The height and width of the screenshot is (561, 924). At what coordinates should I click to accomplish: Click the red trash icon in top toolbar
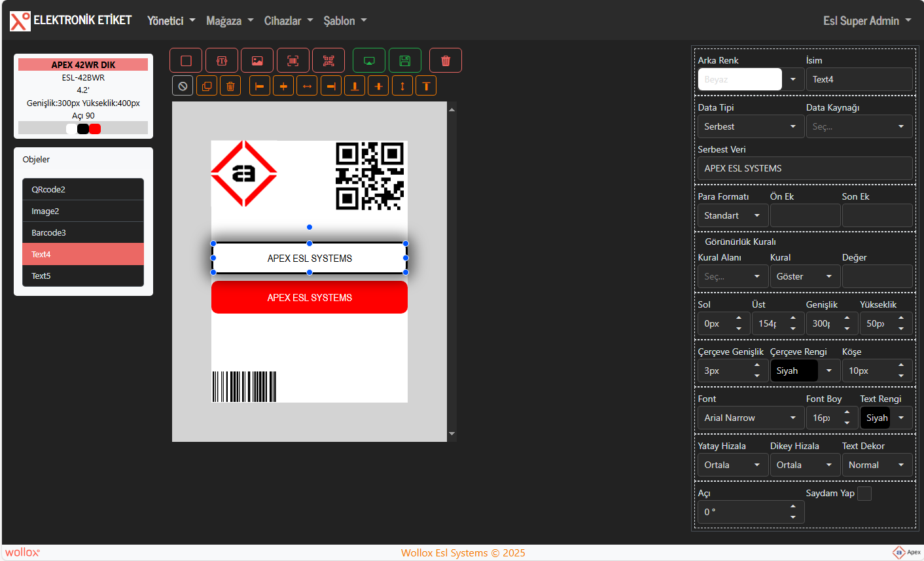coord(446,60)
